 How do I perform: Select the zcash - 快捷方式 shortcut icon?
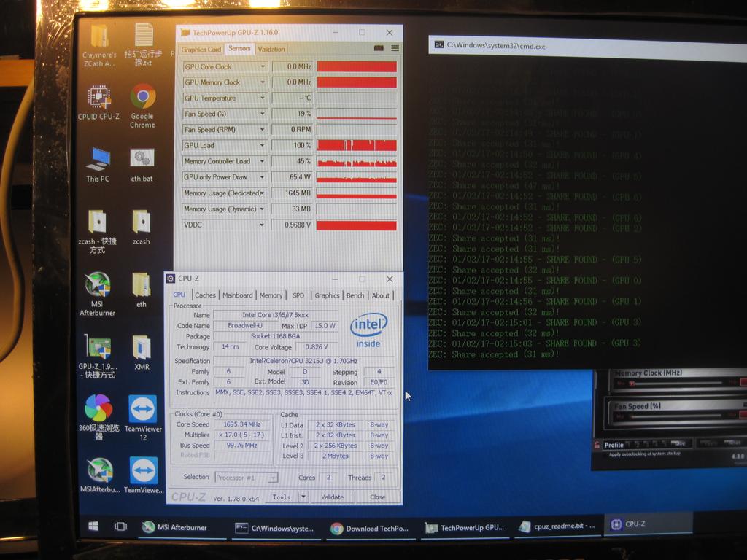click(97, 231)
